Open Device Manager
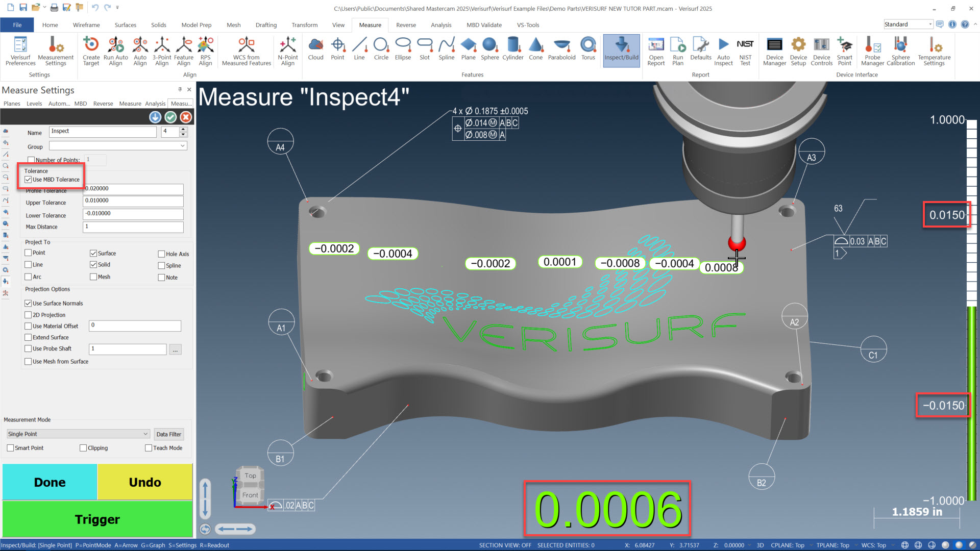 click(775, 51)
